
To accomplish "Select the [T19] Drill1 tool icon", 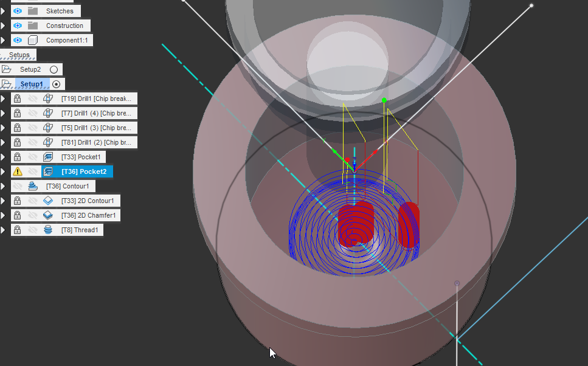I will (47, 98).
